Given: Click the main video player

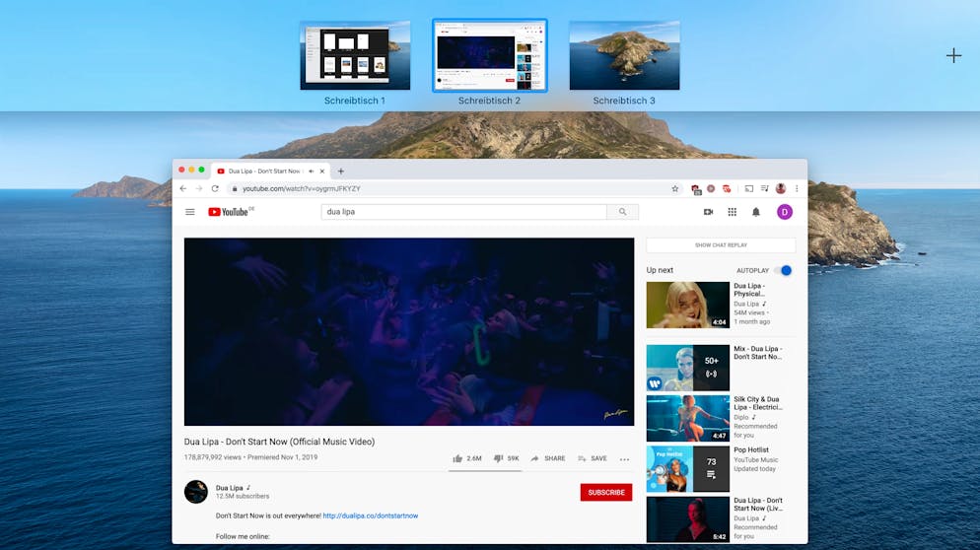Looking at the screenshot, I should point(409,331).
